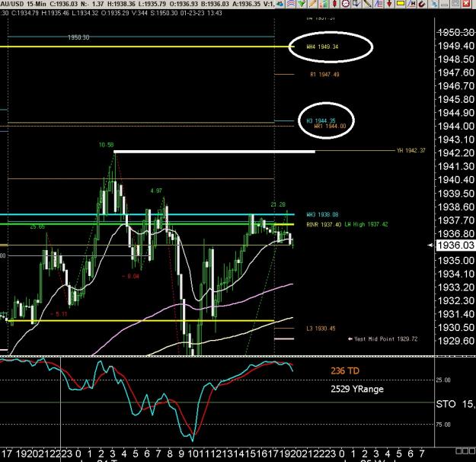The image size is (476, 462).
Task: Click the R1 1947.49 level label
Action: click(x=324, y=75)
